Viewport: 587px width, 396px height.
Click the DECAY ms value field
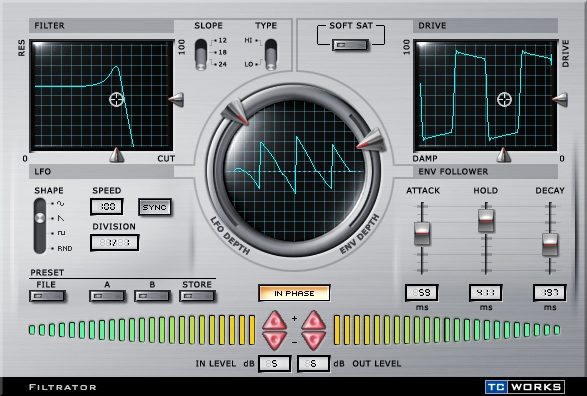550,292
